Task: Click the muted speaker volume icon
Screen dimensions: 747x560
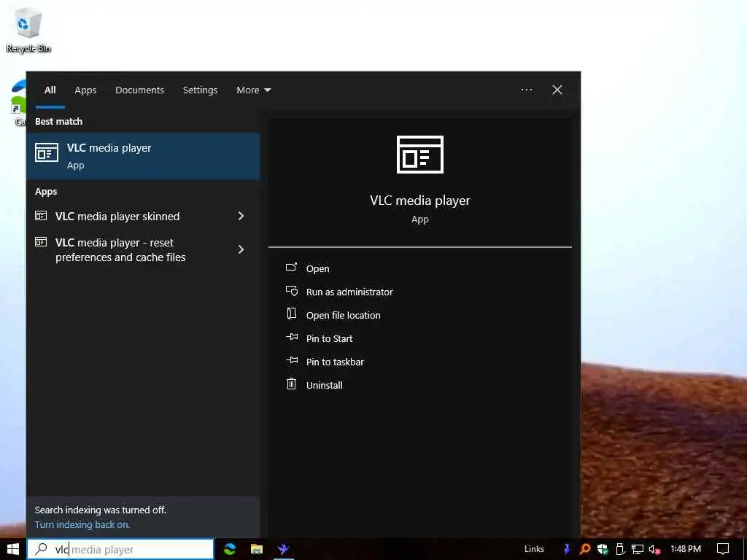Action: (654, 549)
